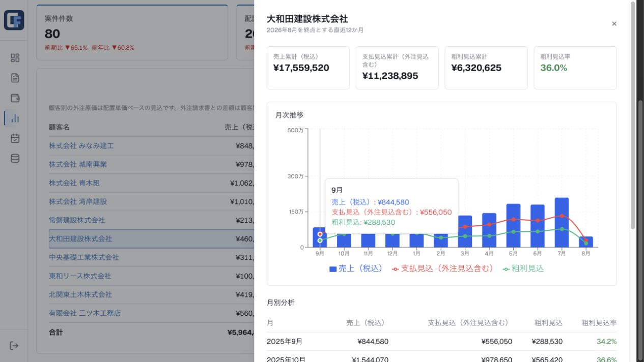
Task: Toggle 売上（税込） legend series
Action: tap(356, 268)
